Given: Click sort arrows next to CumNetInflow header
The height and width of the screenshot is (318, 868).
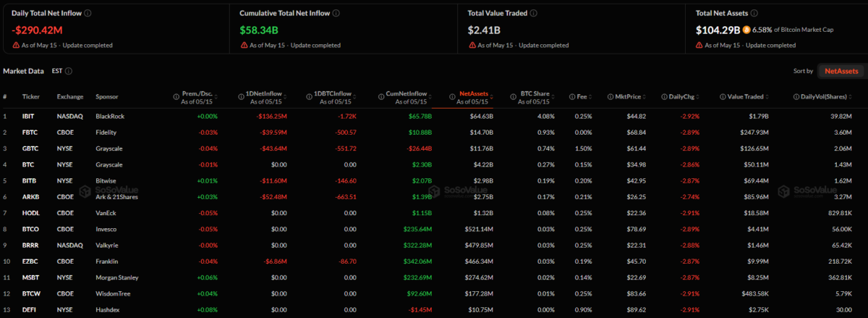Looking at the screenshot, I should 431,96.
